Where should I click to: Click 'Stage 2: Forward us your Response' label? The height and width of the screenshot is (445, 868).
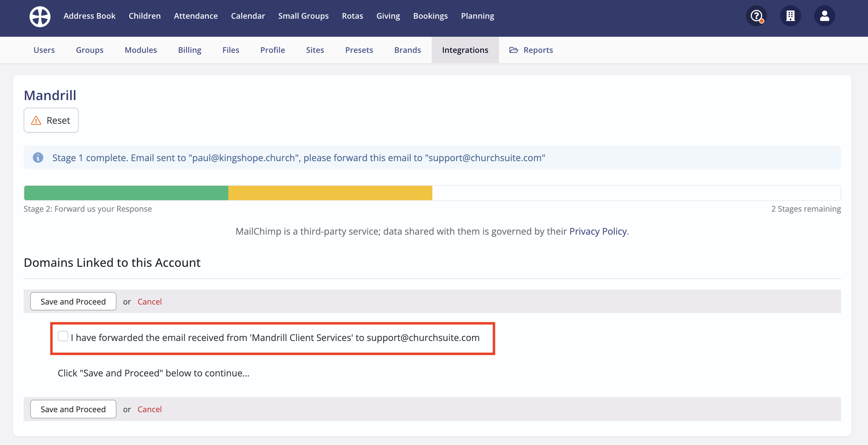tap(88, 209)
